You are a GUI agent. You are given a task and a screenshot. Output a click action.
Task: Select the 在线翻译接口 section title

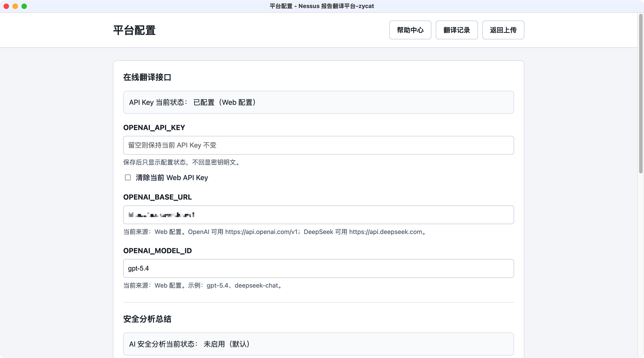point(147,77)
